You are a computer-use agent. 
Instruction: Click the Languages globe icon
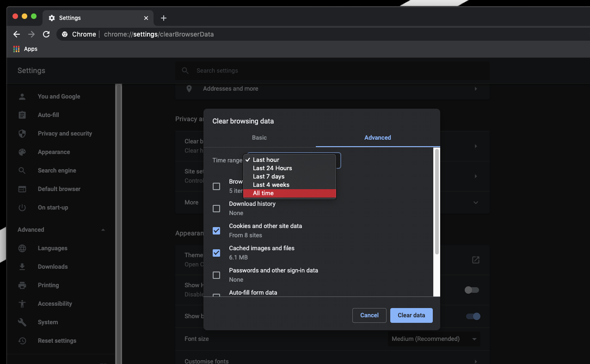[x=22, y=248]
